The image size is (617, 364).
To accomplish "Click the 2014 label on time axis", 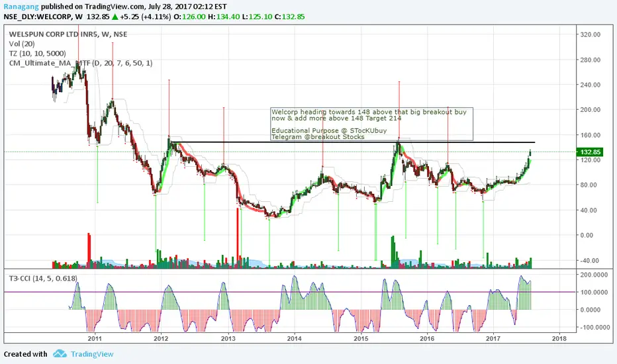I will pos(295,338).
